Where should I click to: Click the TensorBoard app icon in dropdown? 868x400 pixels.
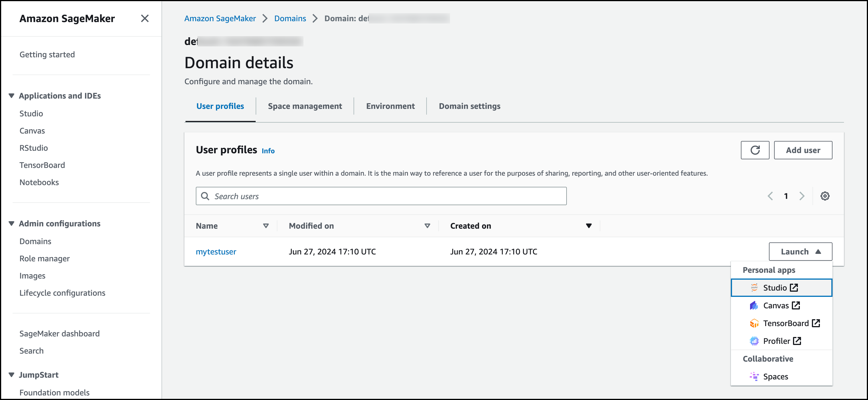point(754,323)
